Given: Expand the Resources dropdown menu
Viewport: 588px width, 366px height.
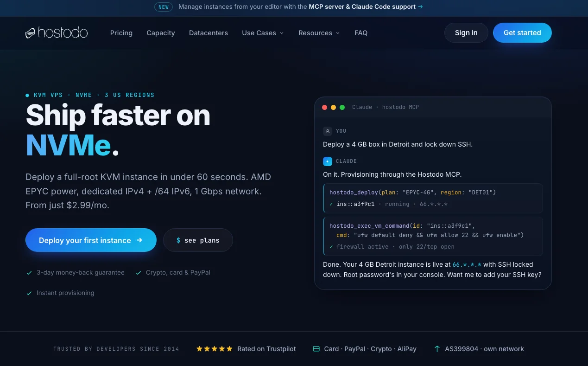Looking at the screenshot, I should click(x=319, y=33).
